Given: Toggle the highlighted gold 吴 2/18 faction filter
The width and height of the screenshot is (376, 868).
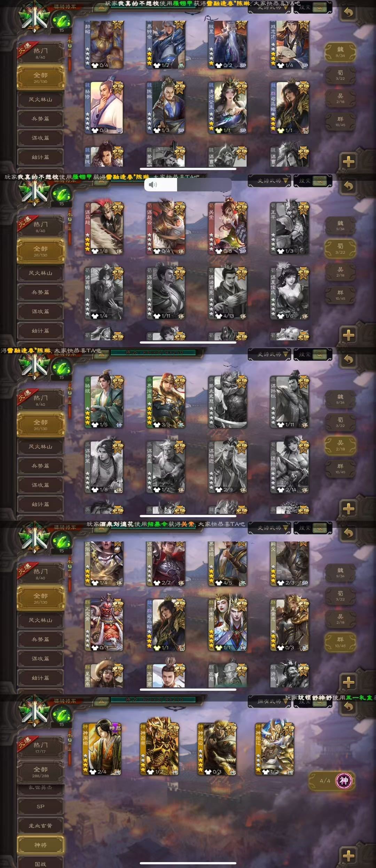Looking at the screenshot, I should tap(340, 446).
